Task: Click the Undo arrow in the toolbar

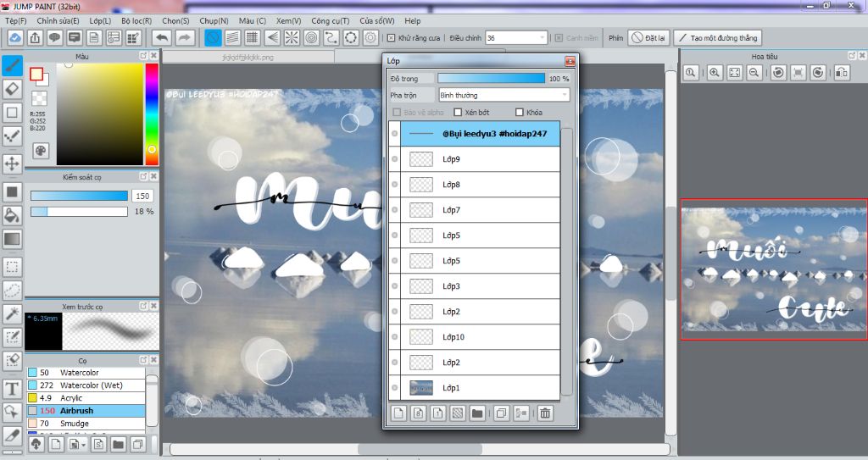Action: pyautogui.click(x=162, y=37)
